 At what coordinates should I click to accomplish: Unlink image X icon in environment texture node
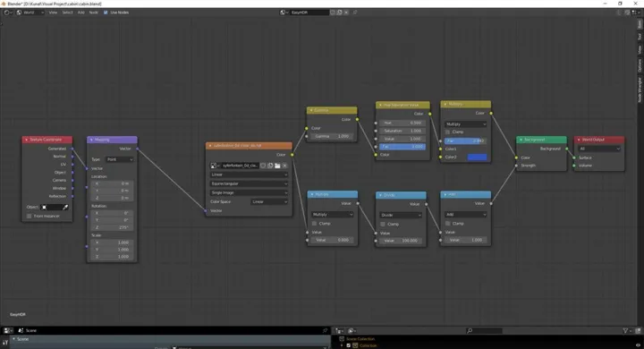[x=284, y=166]
